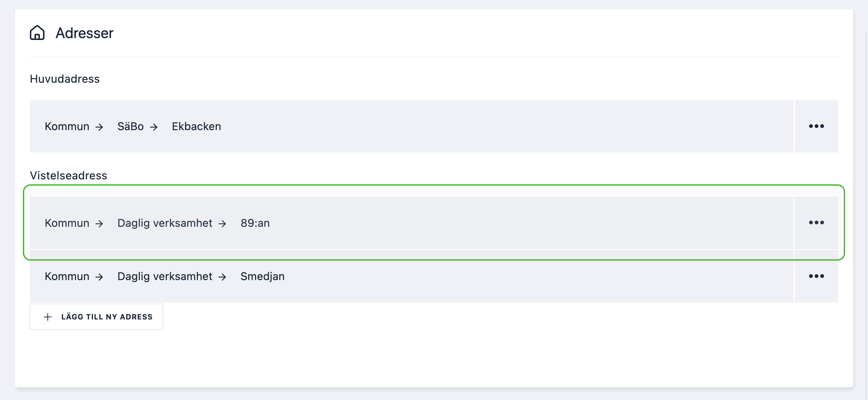Click the arrow before 89:an
The height and width of the screenshot is (400, 868).
click(222, 224)
